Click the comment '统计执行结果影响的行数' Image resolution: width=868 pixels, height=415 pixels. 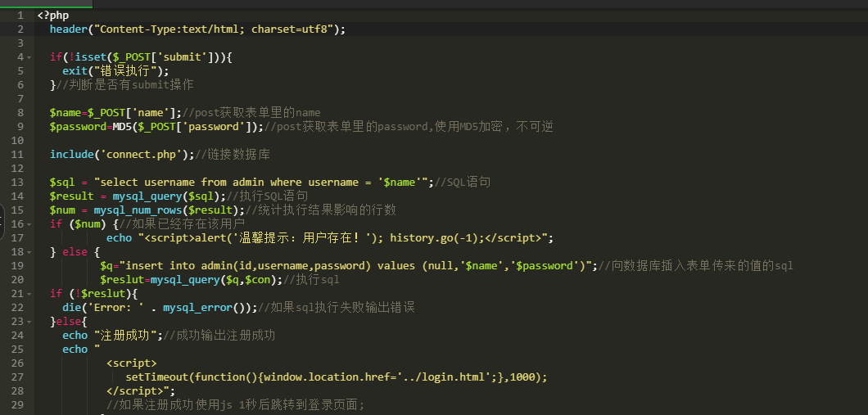(x=320, y=210)
